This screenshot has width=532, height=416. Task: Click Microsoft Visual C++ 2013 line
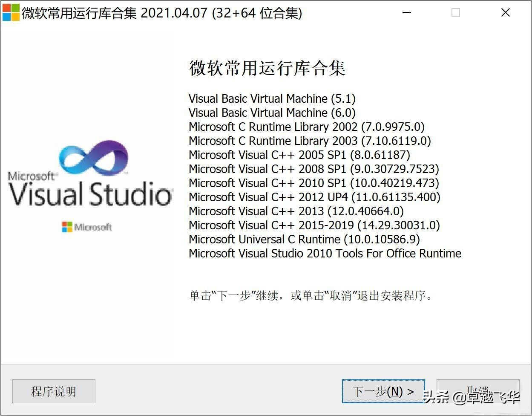pyautogui.click(x=296, y=211)
